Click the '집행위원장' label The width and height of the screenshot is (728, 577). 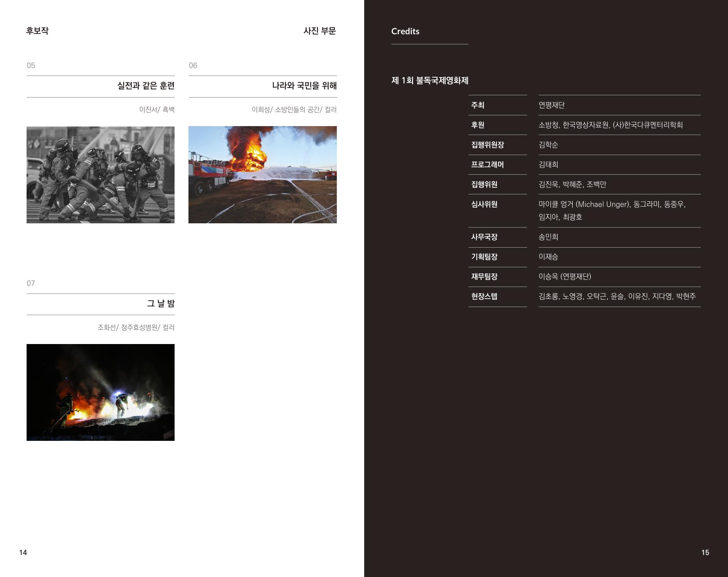click(x=488, y=145)
